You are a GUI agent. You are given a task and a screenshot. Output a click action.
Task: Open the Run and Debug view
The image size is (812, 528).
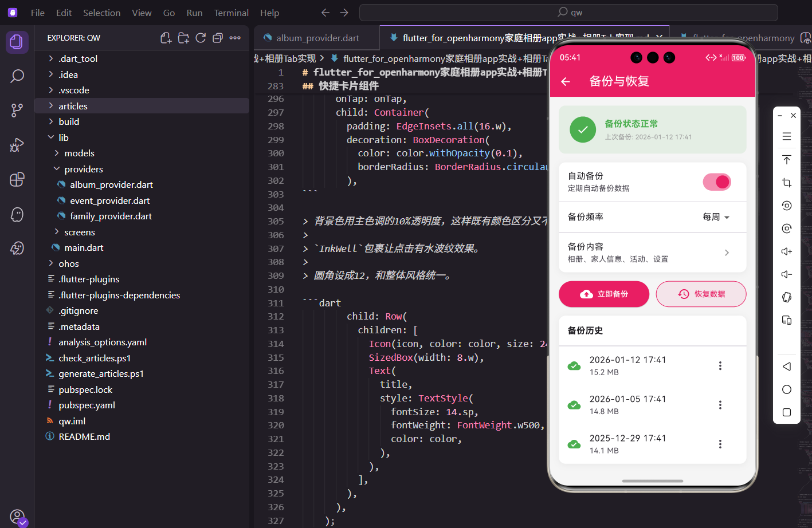[x=17, y=145]
